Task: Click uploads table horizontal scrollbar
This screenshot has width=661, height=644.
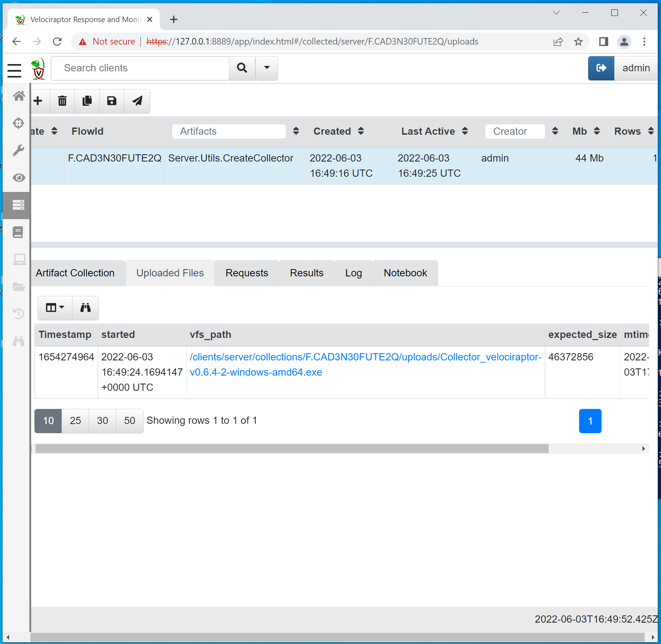Action: (x=292, y=449)
